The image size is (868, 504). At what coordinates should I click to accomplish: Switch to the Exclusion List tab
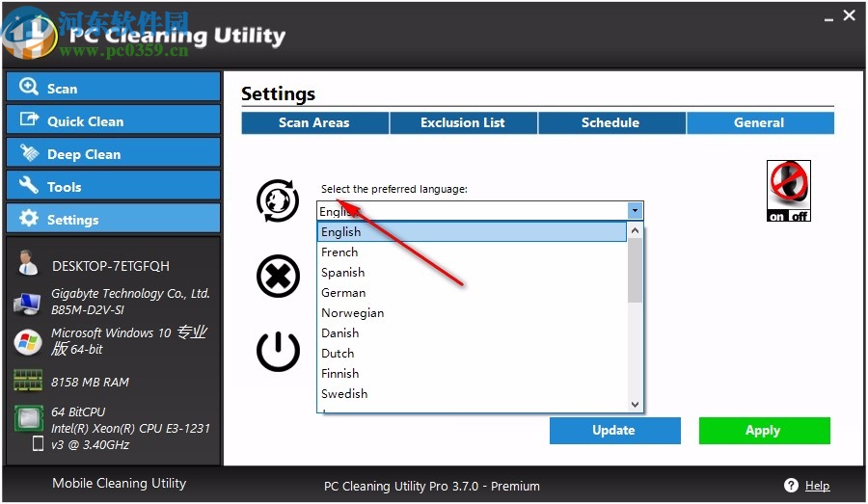pyautogui.click(x=463, y=122)
